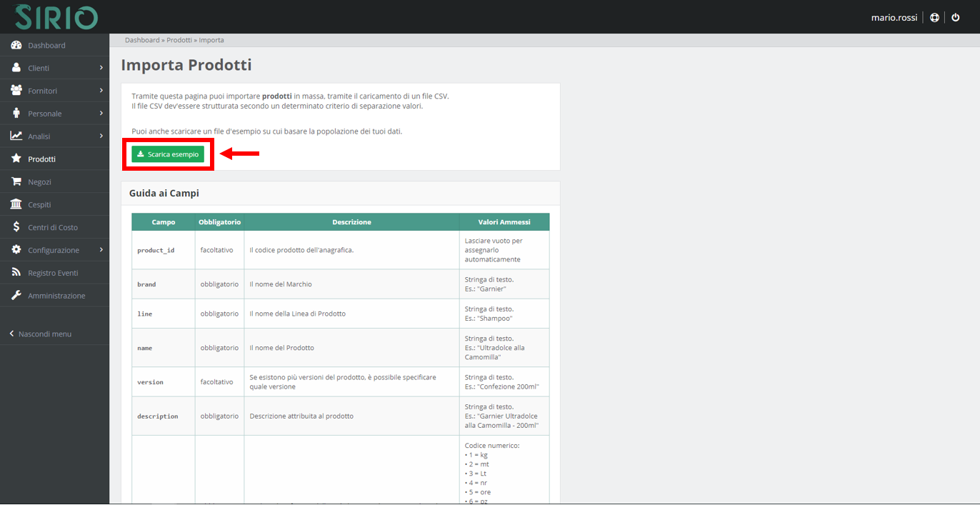
Task: Open Prodotti breadcrumb link
Action: pos(179,40)
